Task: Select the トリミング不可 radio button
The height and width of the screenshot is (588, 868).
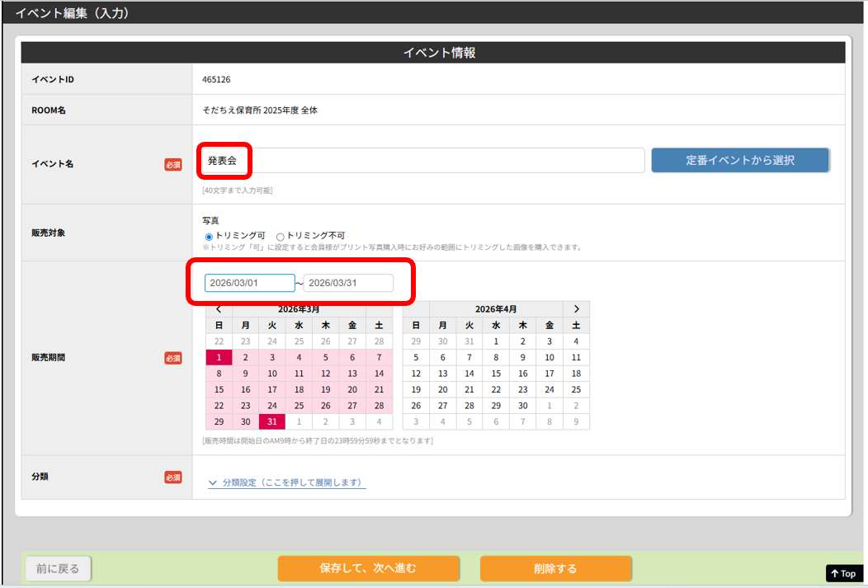Action: [281, 236]
